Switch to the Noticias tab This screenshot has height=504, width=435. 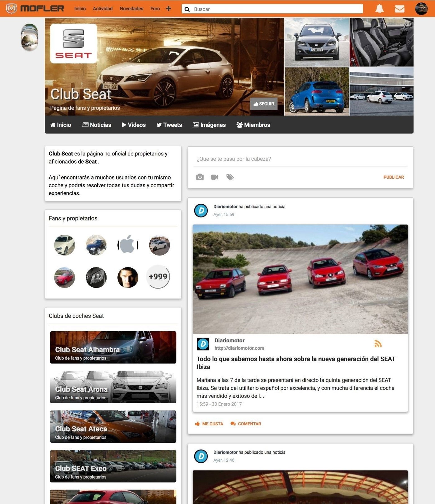tap(97, 125)
